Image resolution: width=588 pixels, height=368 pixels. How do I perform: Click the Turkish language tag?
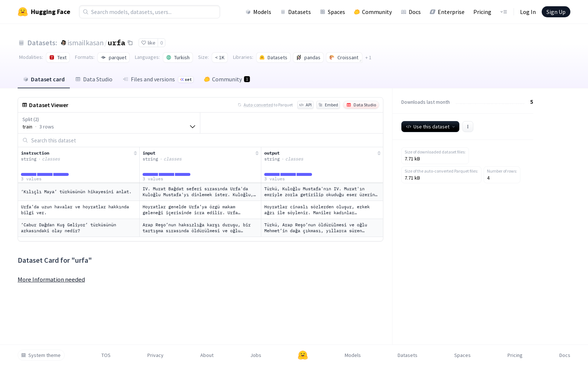pos(178,57)
